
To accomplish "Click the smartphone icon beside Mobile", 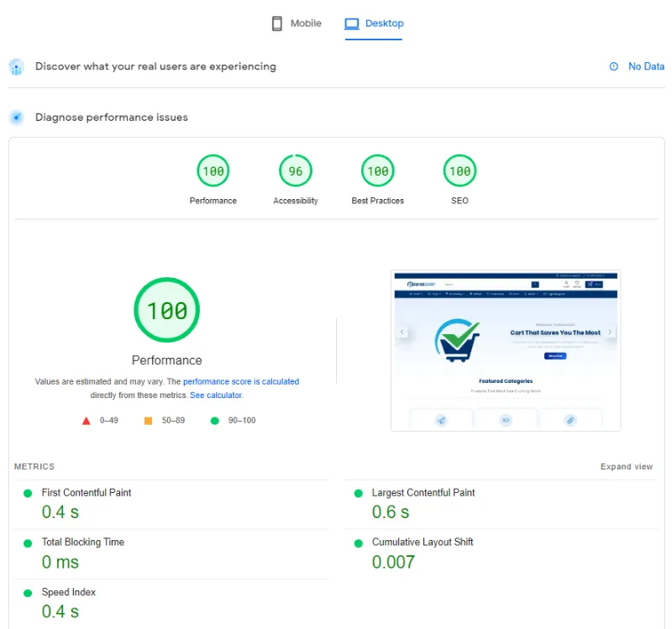I will tap(277, 23).
